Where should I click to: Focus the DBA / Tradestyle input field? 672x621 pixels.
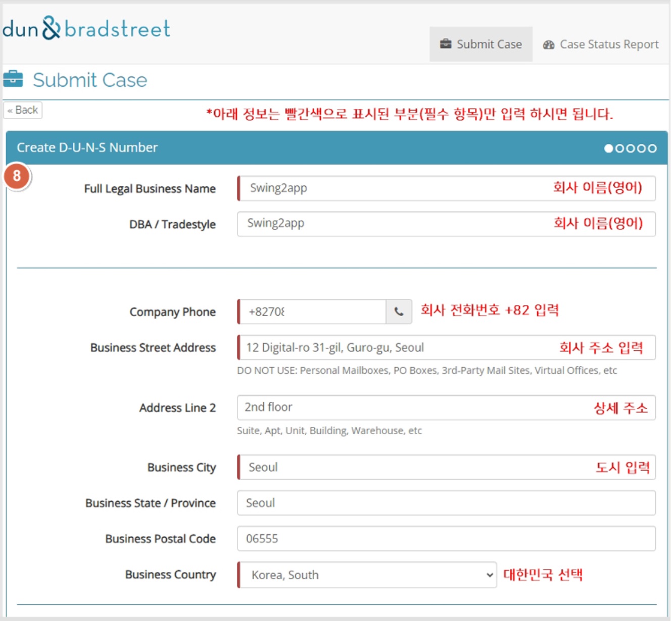coord(447,224)
